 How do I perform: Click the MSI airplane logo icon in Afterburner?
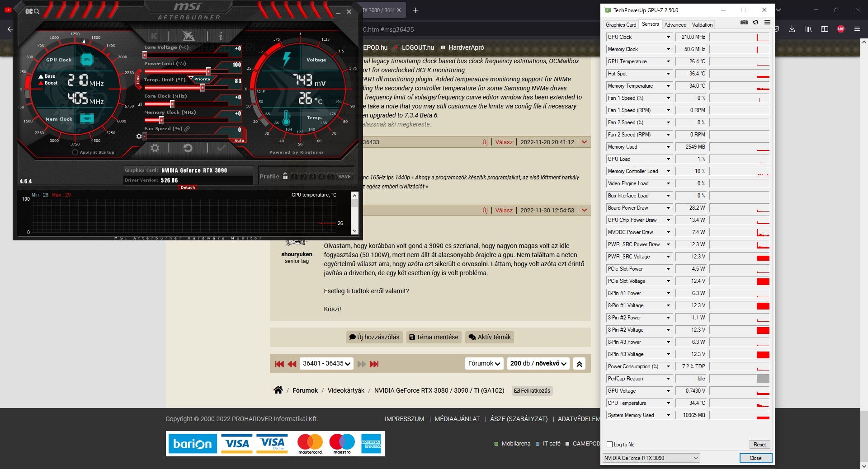pyautogui.click(x=188, y=35)
